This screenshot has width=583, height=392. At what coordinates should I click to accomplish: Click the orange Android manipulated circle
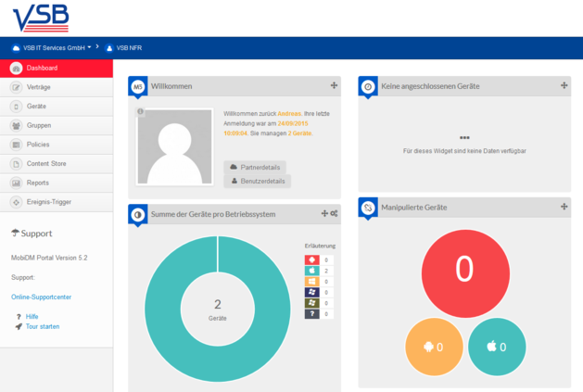(434, 347)
